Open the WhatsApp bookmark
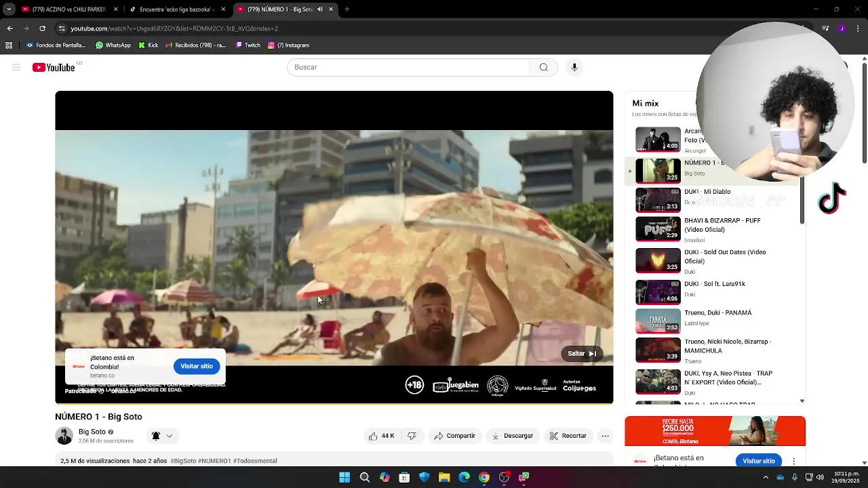The image size is (868, 488). pyautogui.click(x=113, y=45)
